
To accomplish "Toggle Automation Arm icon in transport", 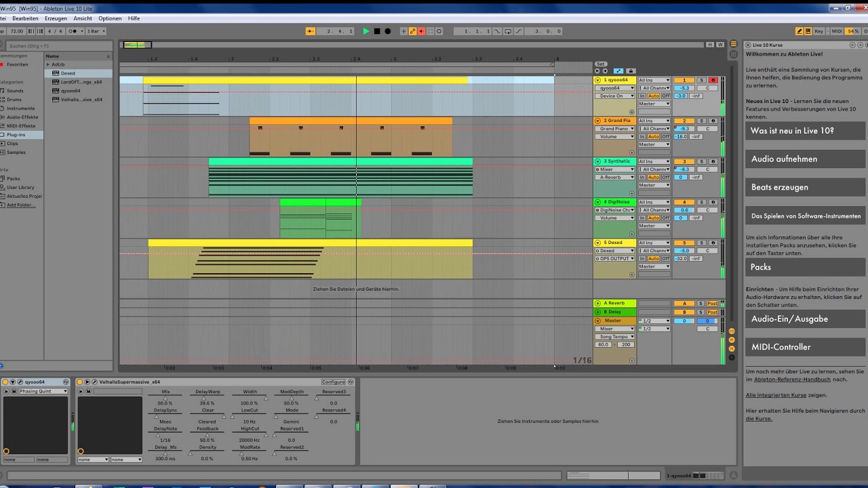I will (x=412, y=31).
